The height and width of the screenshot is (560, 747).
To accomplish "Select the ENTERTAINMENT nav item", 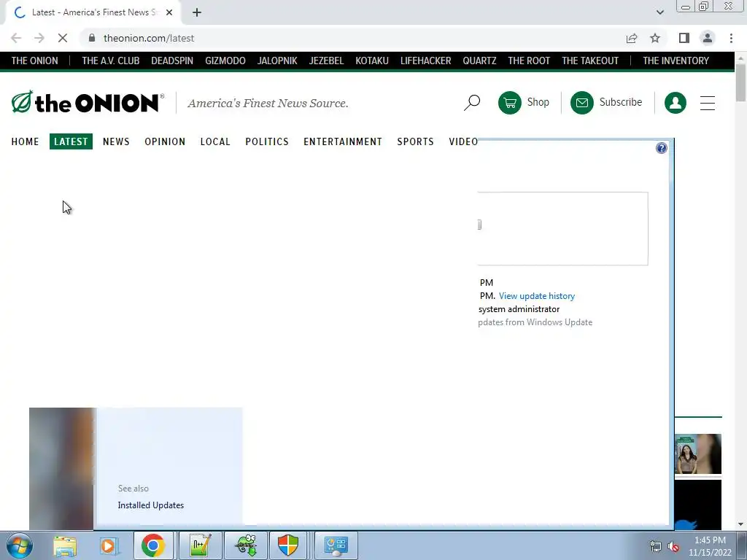I will (x=343, y=141).
